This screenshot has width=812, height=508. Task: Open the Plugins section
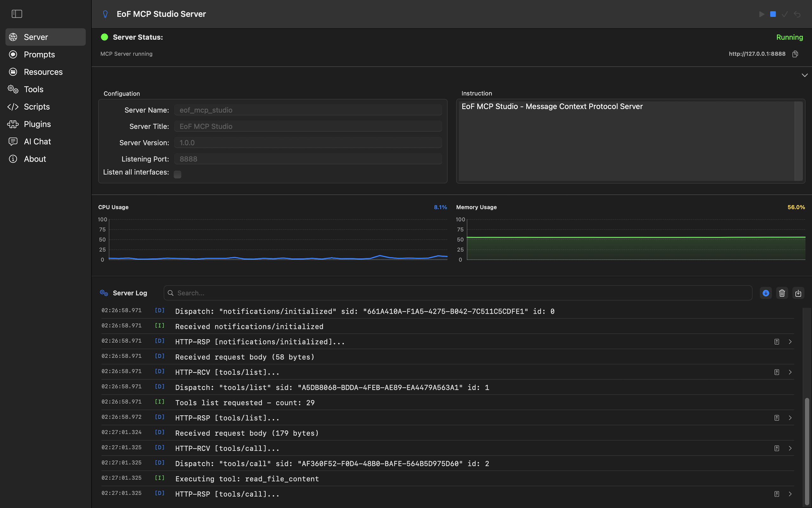pos(46,124)
